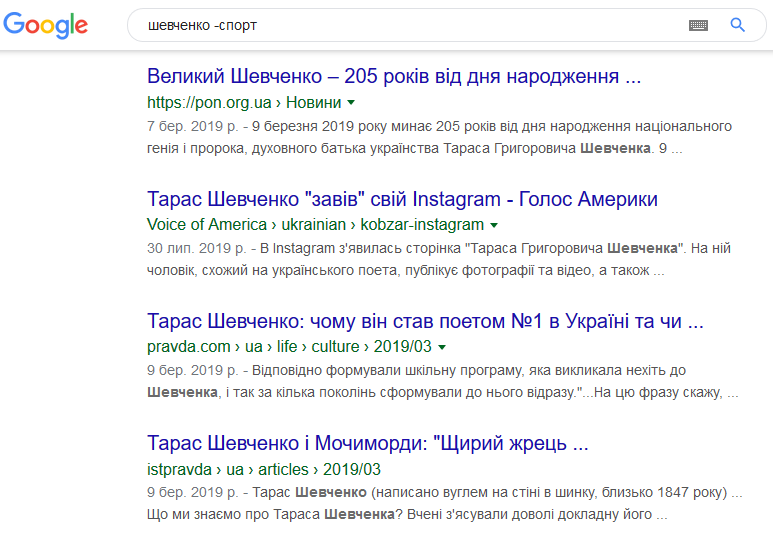Click snippet dated 30 лип. 2019
The height and width of the screenshot is (540, 773).
(x=439, y=259)
